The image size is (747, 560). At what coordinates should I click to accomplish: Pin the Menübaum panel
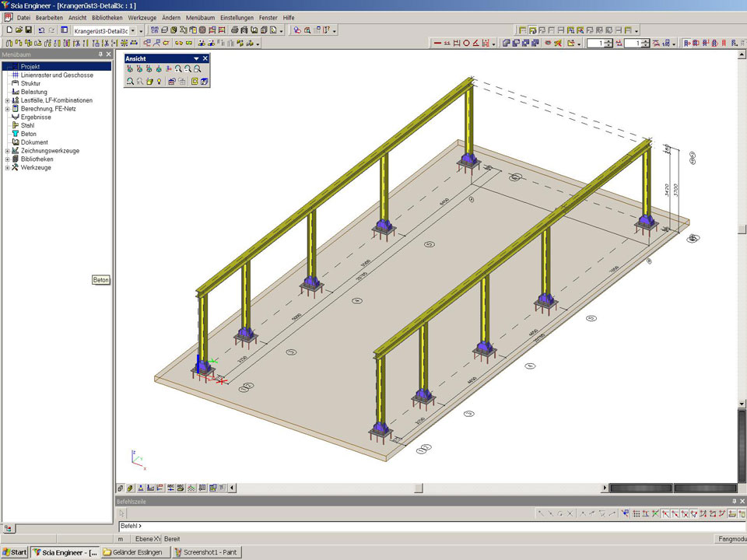100,54
